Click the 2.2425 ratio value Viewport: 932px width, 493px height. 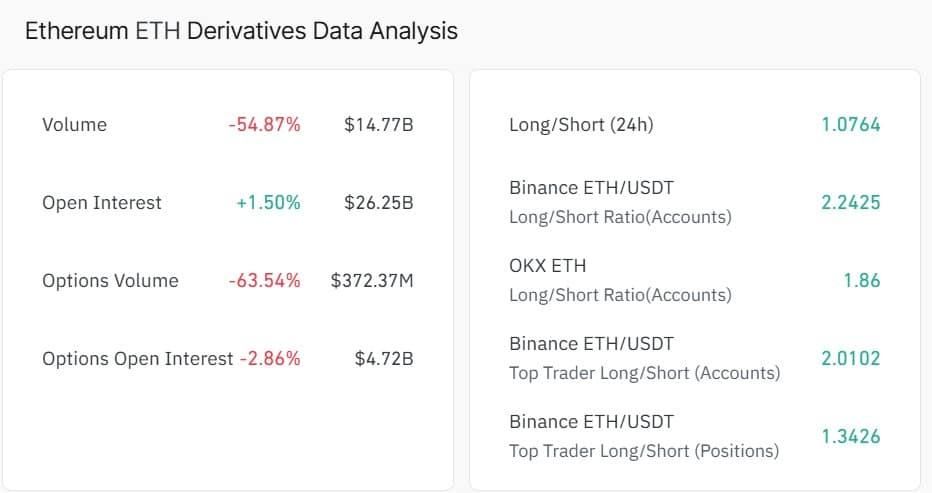(x=851, y=203)
